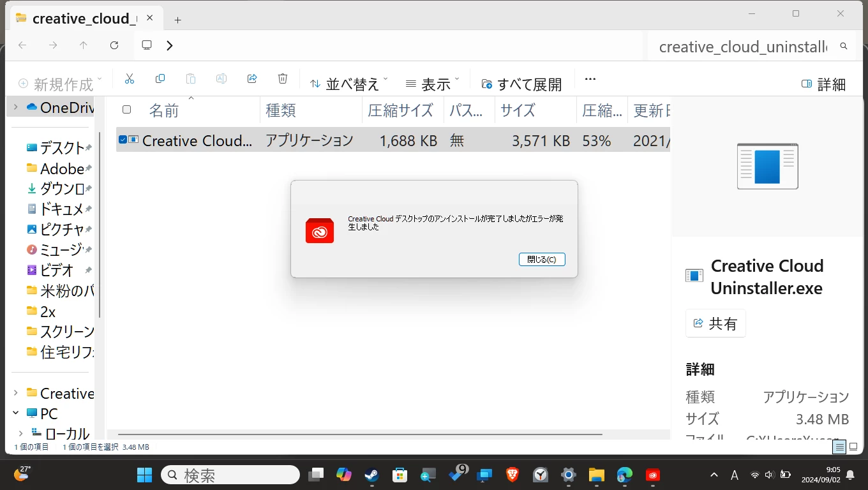Refresh the folder view
This screenshot has width=868, height=490.
tap(114, 45)
